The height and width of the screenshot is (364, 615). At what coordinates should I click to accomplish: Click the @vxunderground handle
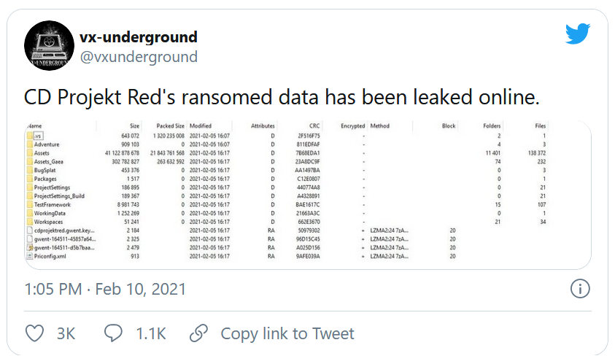[x=138, y=57]
